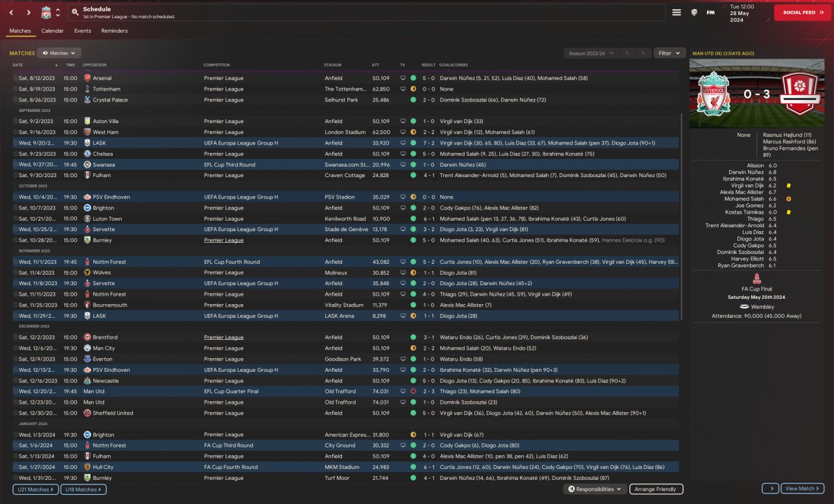Click the Chelsea club badge
Viewport: 834px width, 504px height.
pyautogui.click(x=87, y=154)
